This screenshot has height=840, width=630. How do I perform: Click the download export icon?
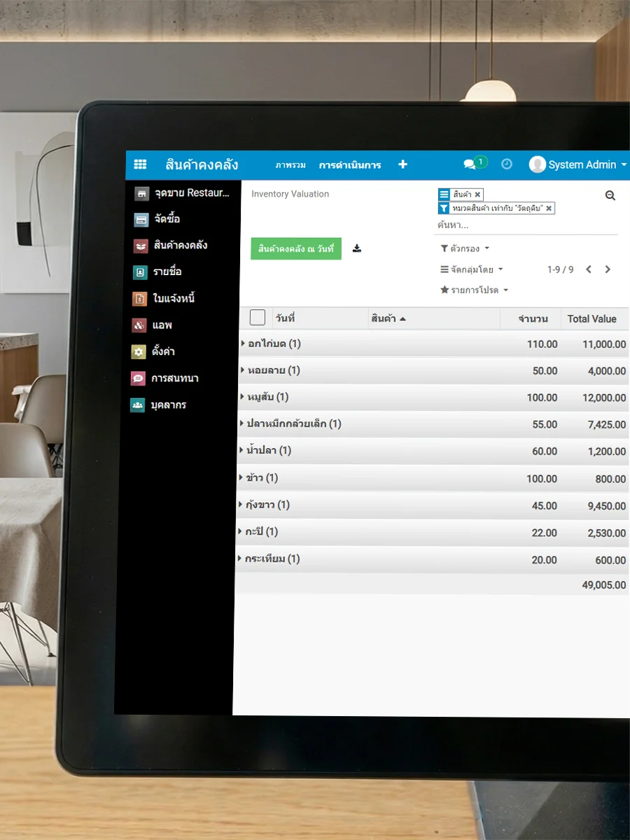click(357, 248)
